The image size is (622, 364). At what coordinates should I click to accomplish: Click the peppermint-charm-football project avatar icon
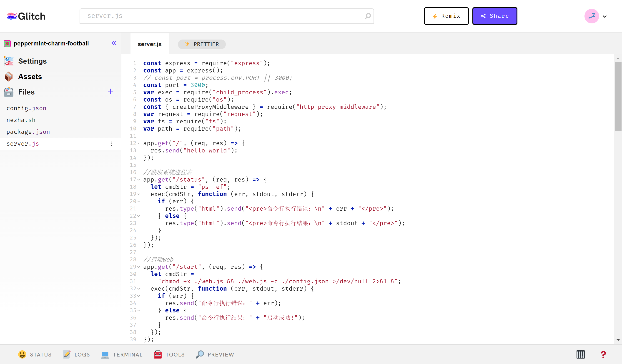click(7, 44)
